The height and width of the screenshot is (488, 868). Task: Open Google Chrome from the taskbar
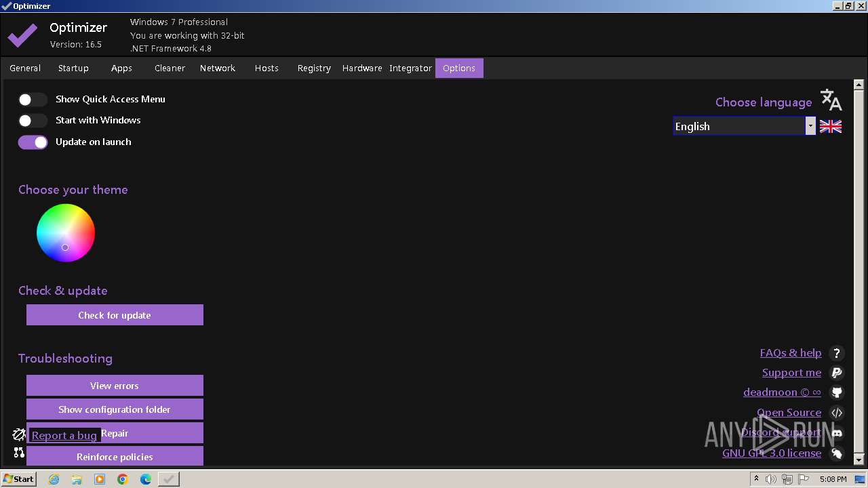(123, 479)
